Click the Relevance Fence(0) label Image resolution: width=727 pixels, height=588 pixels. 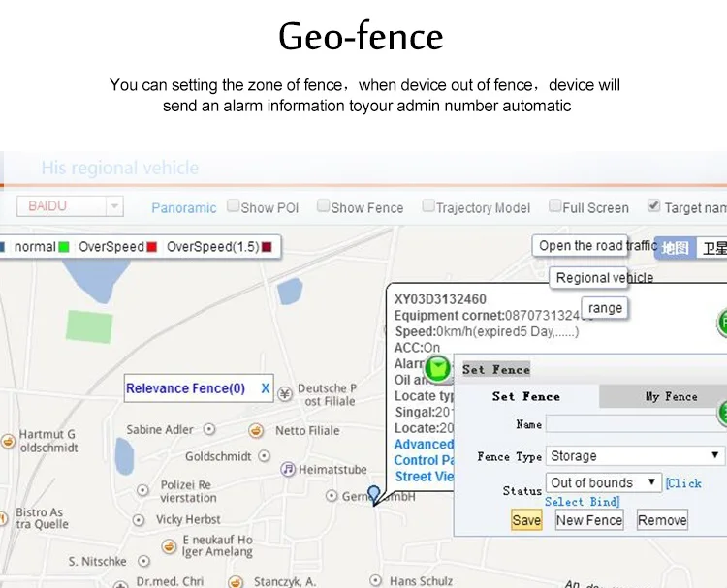click(185, 388)
